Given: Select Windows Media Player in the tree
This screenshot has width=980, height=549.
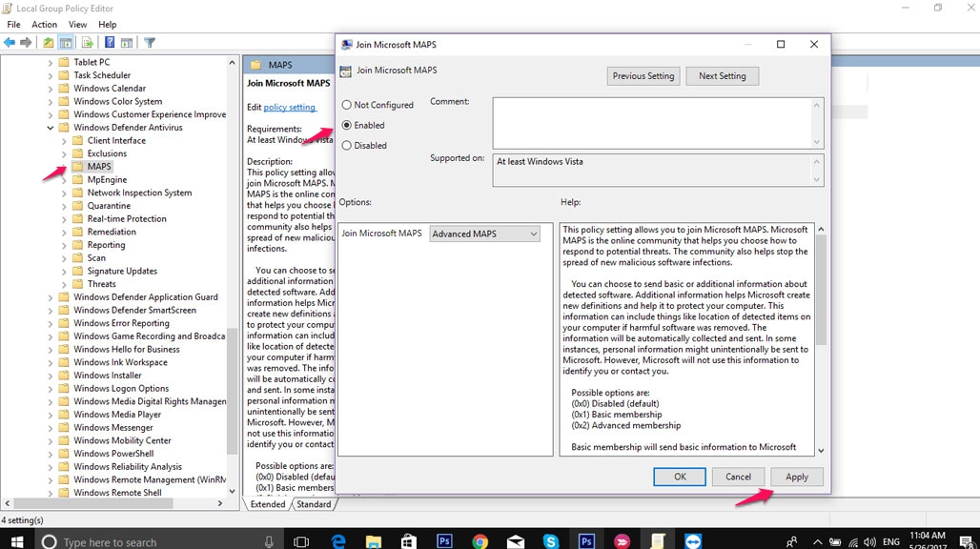Looking at the screenshot, I should 117,414.
